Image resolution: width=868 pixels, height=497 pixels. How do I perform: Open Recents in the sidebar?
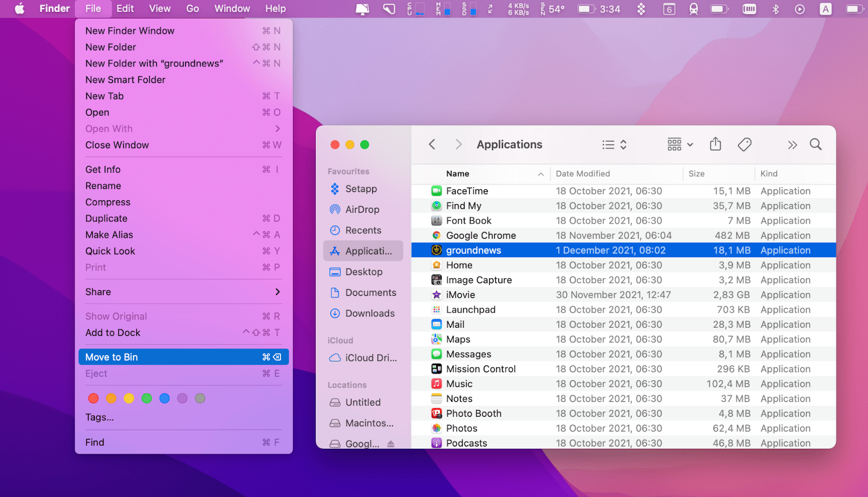click(363, 230)
